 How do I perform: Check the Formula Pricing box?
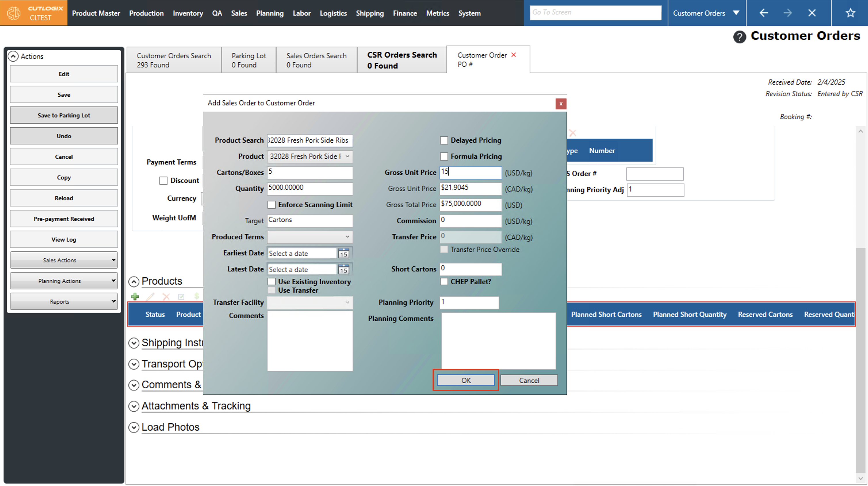tap(444, 156)
